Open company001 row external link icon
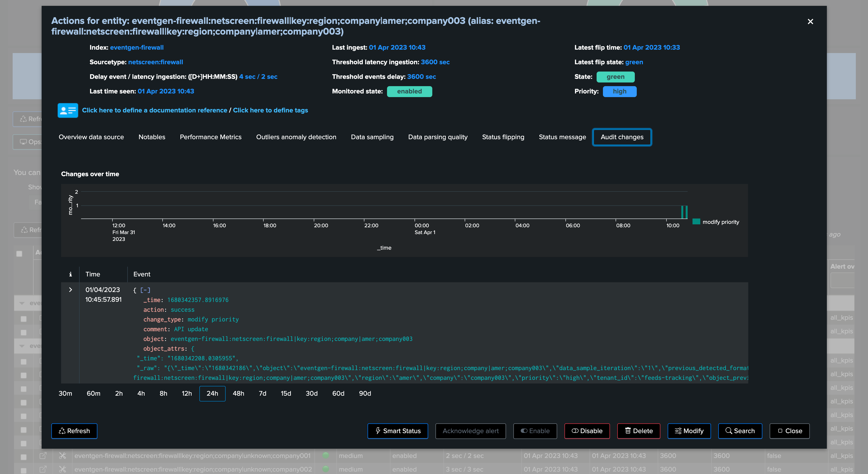Image resolution: width=868 pixels, height=474 pixels. click(43, 456)
